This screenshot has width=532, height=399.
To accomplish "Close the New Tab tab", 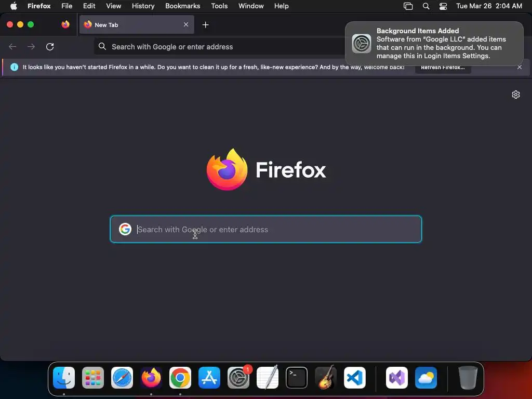I will click(x=186, y=24).
